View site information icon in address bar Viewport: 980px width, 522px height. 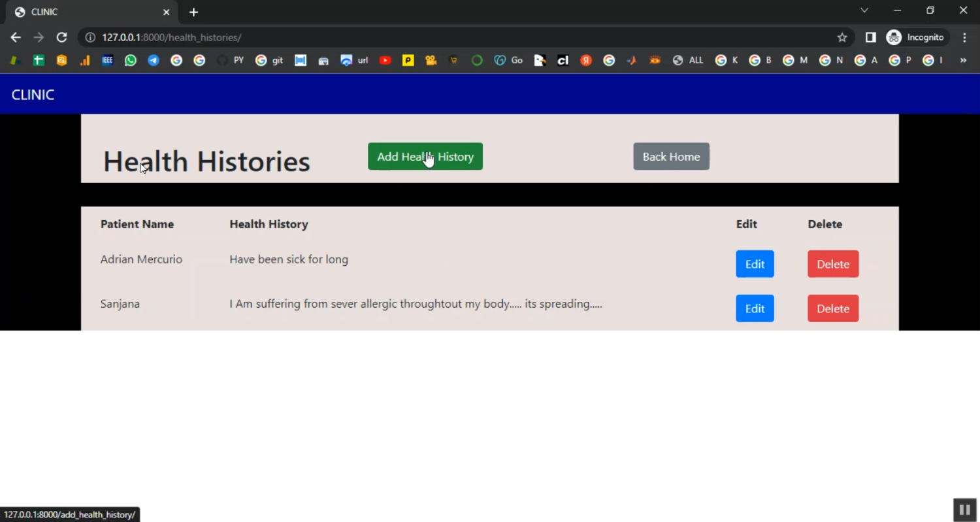[x=90, y=37]
